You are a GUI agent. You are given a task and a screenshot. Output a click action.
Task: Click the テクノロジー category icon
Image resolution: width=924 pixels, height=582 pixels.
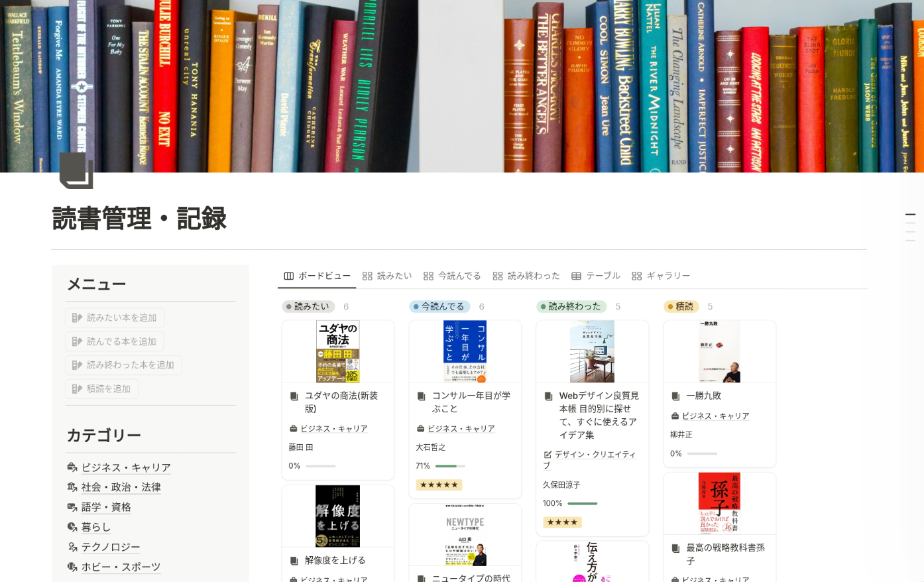[x=72, y=547]
